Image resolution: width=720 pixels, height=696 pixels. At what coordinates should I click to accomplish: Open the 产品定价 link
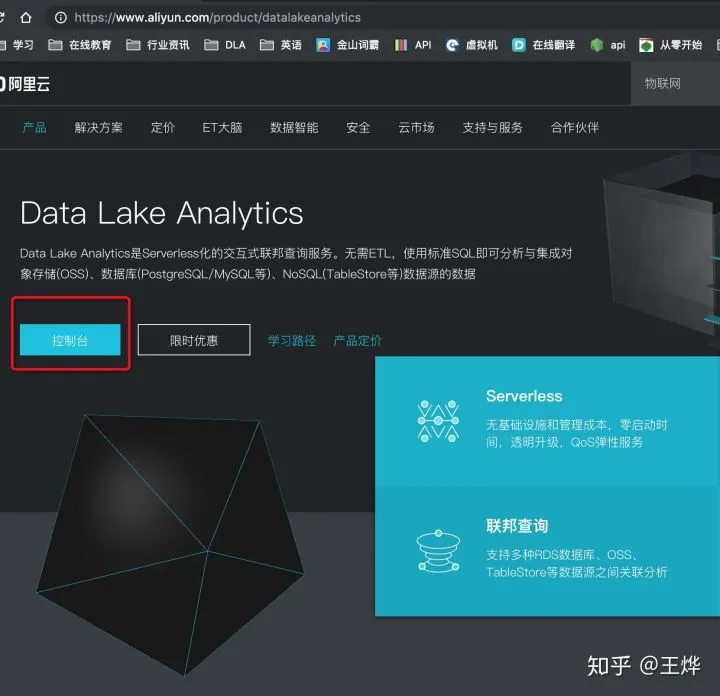(x=357, y=341)
